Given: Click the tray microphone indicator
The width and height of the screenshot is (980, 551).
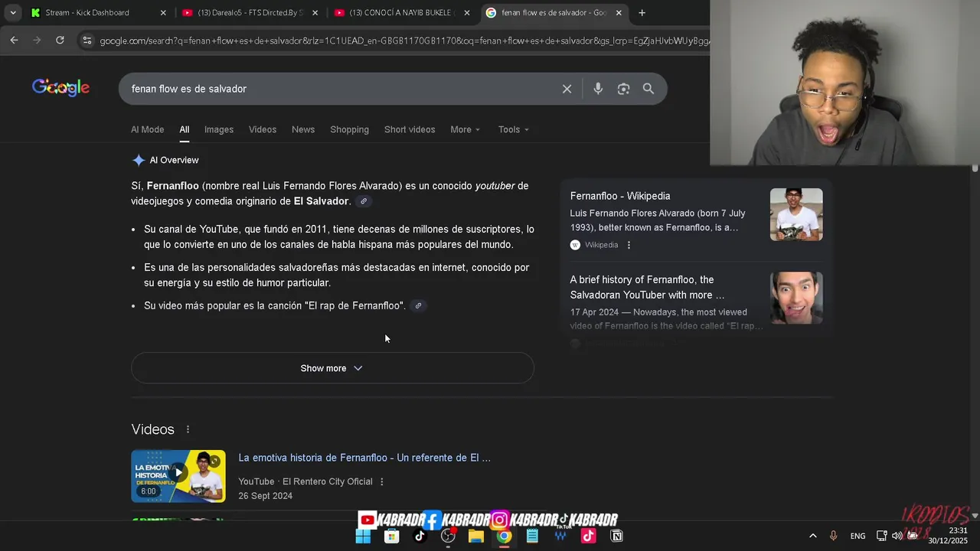Looking at the screenshot, I should point(833,536).
